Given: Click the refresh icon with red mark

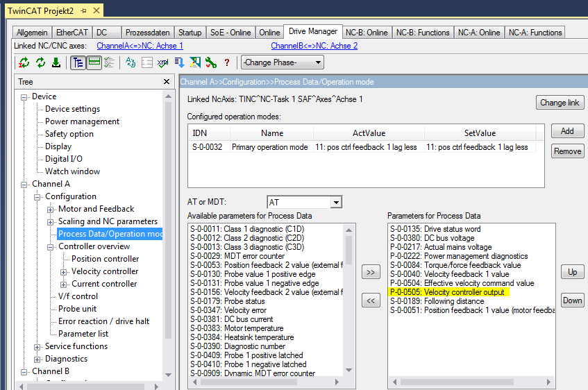Looking at the screenshot, I should (x=24, y=62).
